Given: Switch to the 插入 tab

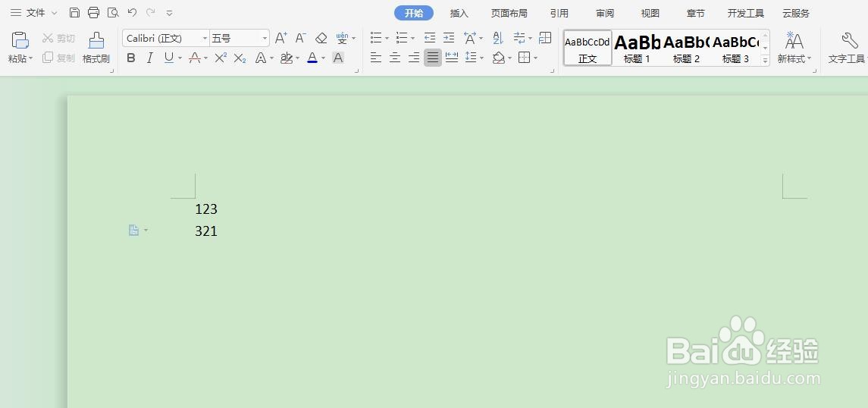Looking at the screenshot, I should click(459, 14).
